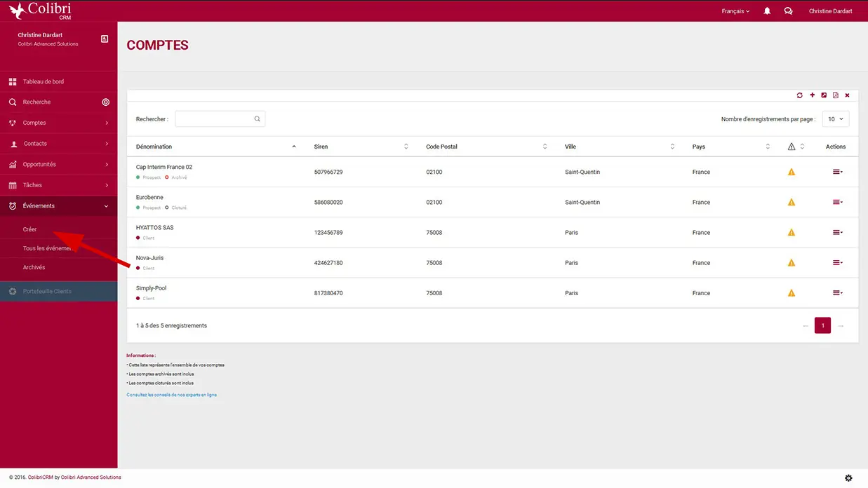This screenshot has height=488, width=868.
Task: Click the warning icon for Simply-Pool
Action: pyautogui.click(x=792, y=293)
